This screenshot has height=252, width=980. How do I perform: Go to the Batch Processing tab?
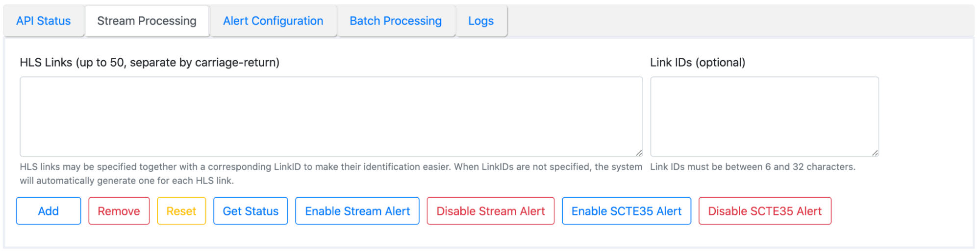(396, 21)
